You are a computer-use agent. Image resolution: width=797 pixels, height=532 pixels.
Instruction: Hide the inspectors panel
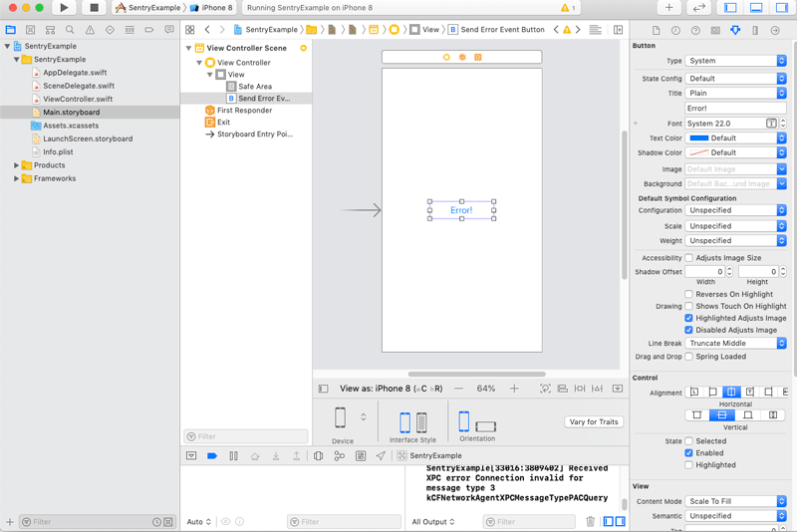[x=782, y=8]
